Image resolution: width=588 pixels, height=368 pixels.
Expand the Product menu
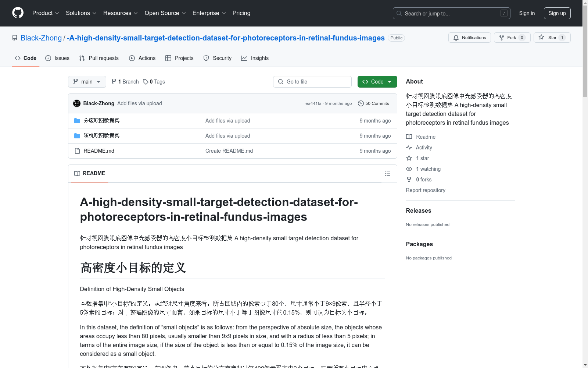pyautogui.click(x=46, y=13)
